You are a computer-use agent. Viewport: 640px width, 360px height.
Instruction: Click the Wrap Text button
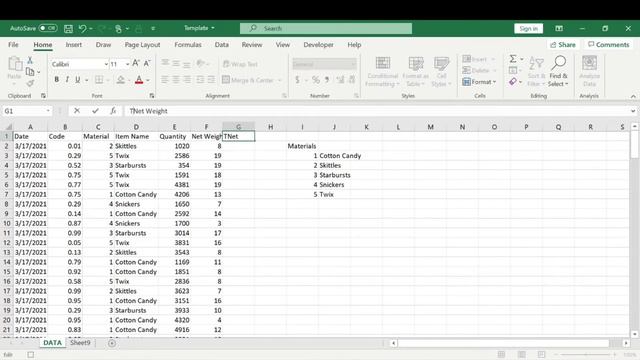coord(240,64)
